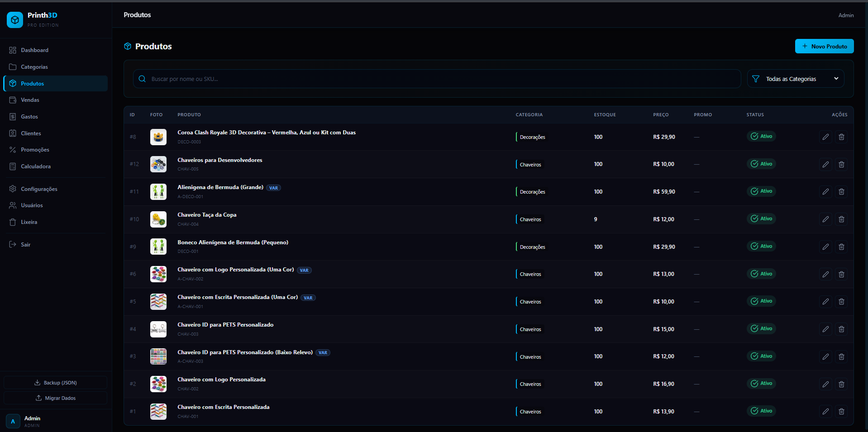Open Clientes page
The image size is (868, 432).
pos(56,133)
